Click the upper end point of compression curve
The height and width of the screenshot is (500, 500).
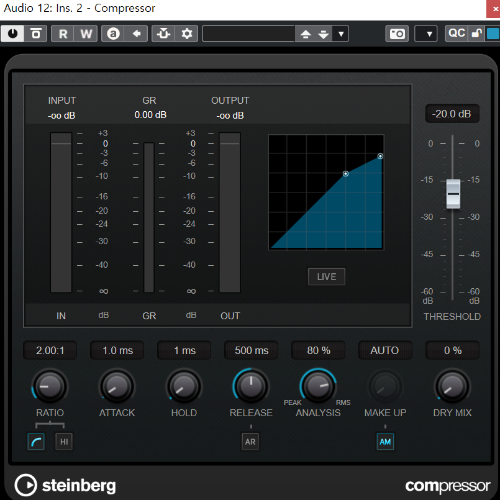pyautogui.click(x=380, y=156)
